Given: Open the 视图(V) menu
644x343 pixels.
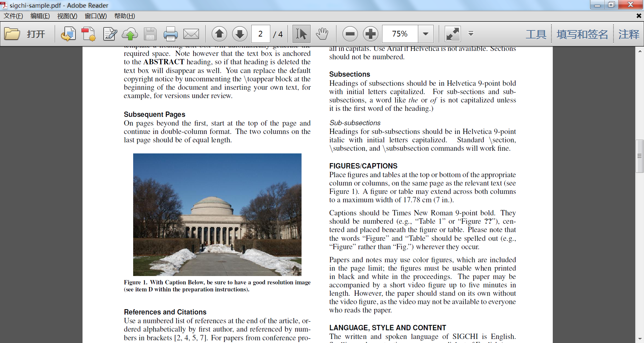Looking at the screenshot, I should coord(67,16).
